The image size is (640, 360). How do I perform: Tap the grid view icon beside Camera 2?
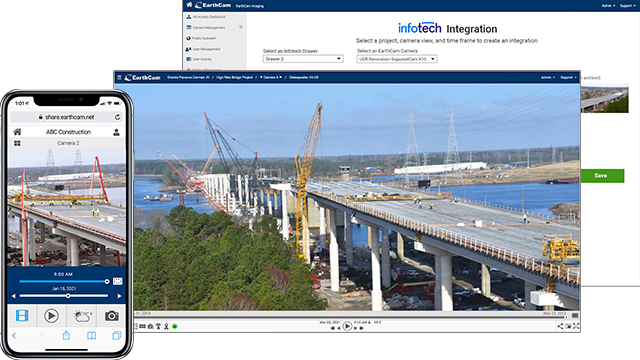pyautogui.click(x=17, y=143)
